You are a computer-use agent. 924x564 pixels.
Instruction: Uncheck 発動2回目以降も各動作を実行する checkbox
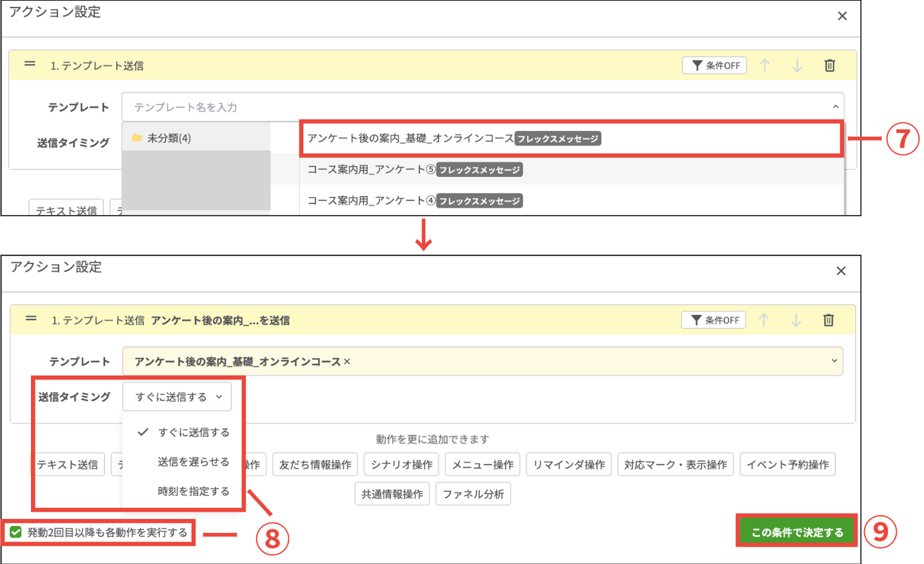click(x=16, y=532)
